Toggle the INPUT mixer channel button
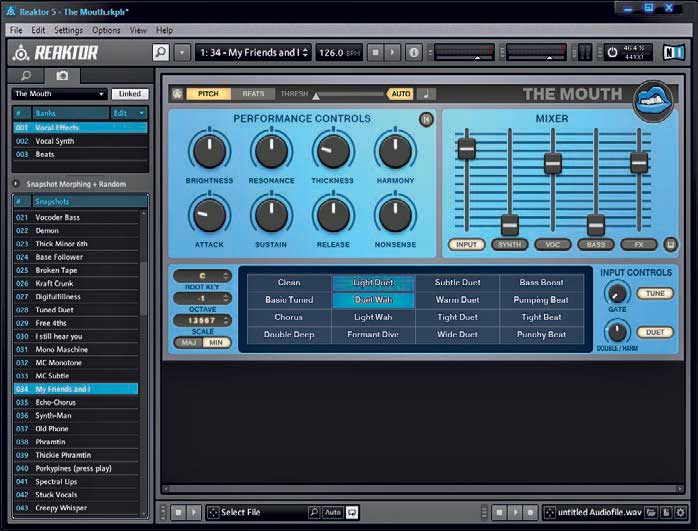698x531 pixels. tap(466, 244)
